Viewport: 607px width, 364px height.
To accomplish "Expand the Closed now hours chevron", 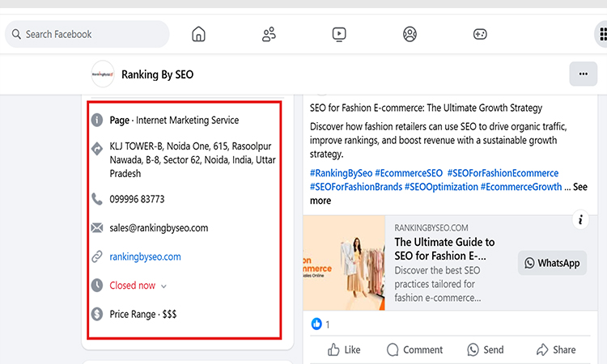I will tap(163, 286).
